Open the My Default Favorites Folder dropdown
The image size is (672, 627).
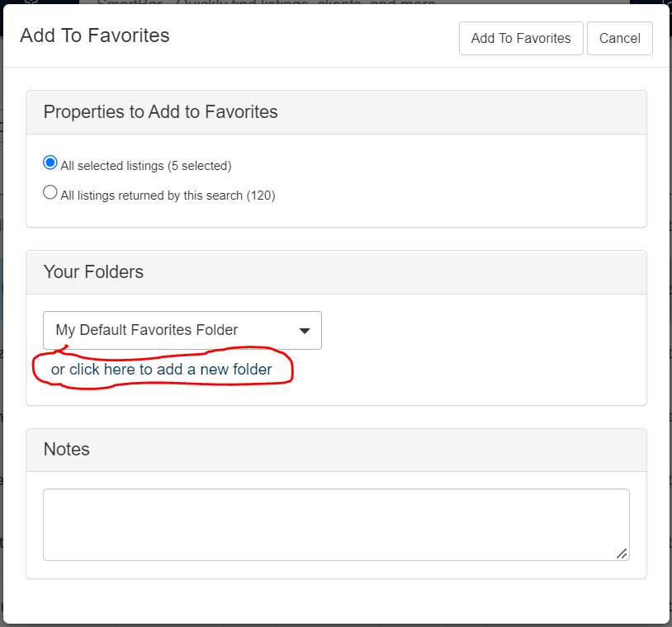[182, 330]
